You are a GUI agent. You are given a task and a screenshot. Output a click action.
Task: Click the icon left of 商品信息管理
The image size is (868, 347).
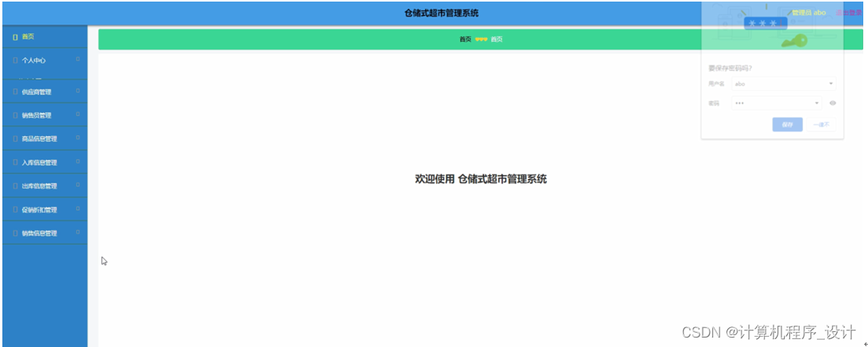pos(15,139)
